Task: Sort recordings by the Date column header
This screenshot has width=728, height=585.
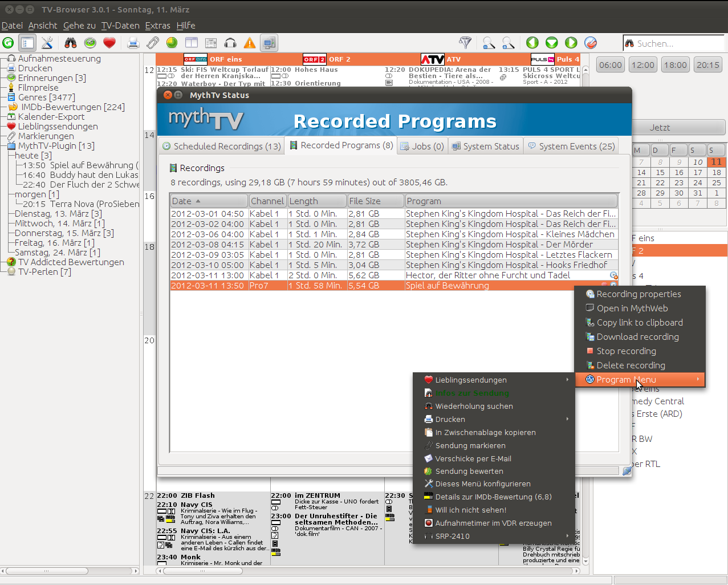Action: 209,201
